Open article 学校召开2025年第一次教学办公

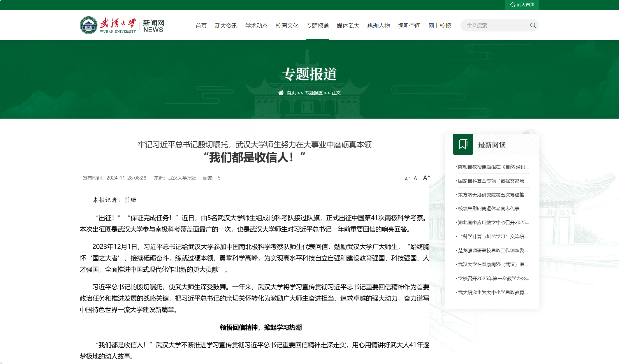tap(493, 278)
